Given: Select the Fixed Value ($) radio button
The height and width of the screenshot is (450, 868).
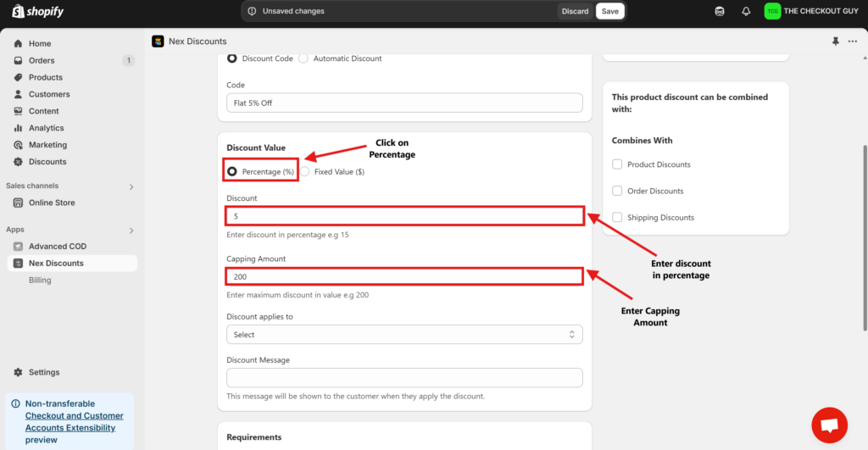Looking at the screenshot, I should [305, 171].
